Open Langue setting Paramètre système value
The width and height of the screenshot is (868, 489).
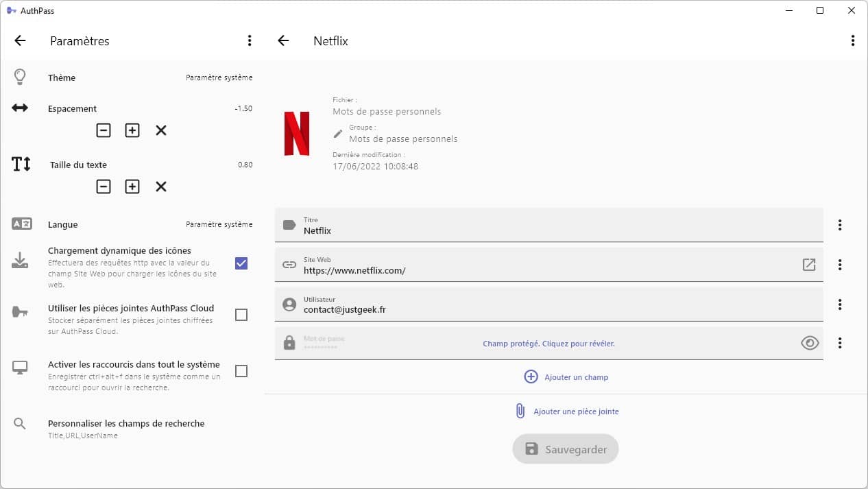pyautogui.click(x=219, y=224)
